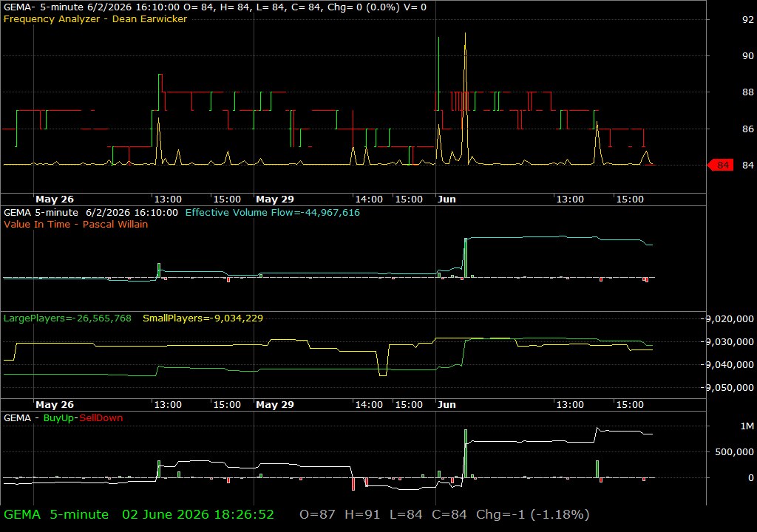Image resolution: width=757 pixels, height=532 pixels.
Task: Click the 'C=84' value in the status bar
Action: click(449, 514)
